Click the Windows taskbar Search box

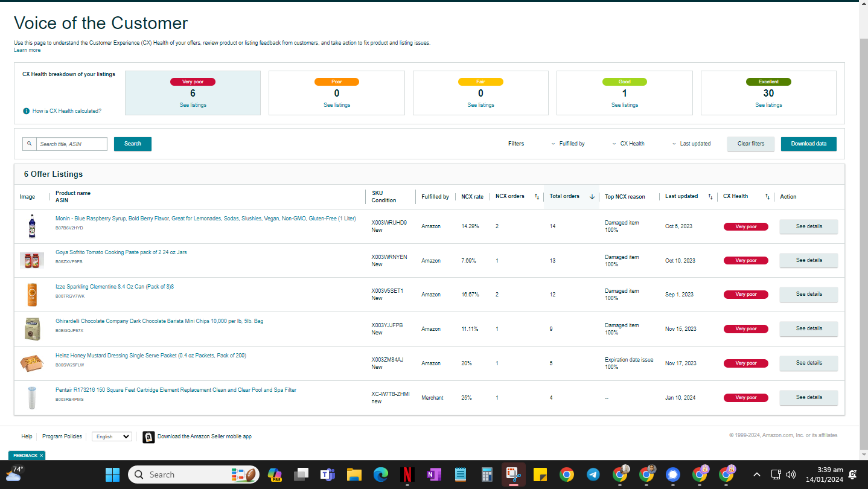click(x=194, y=475)
